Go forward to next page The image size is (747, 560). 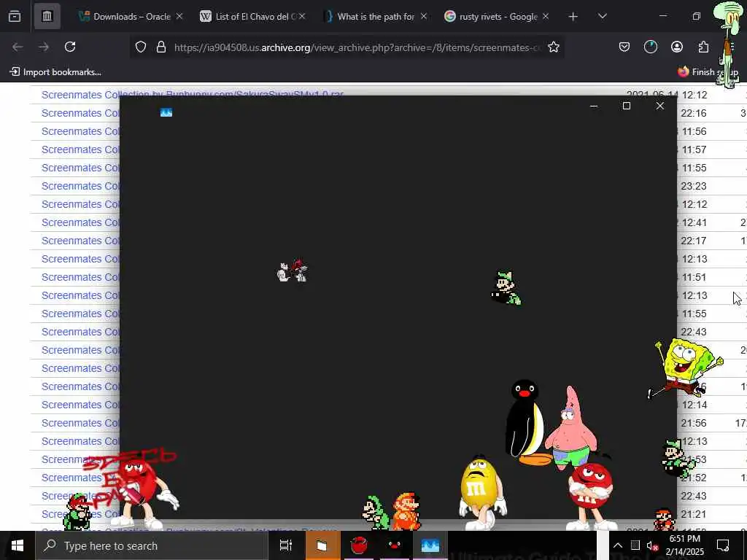point(44,47)
